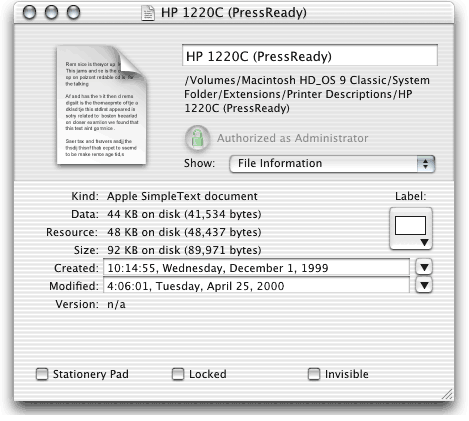Viewport: 469px width, 421px height.
Task: Enable the Stationery Pad checkbox
Action: (42, 374)
